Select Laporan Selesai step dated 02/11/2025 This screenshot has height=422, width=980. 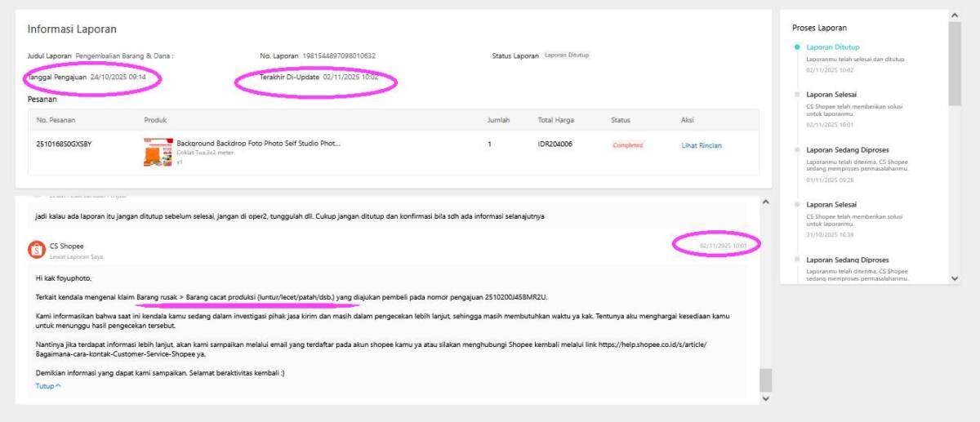coord(831,95)
